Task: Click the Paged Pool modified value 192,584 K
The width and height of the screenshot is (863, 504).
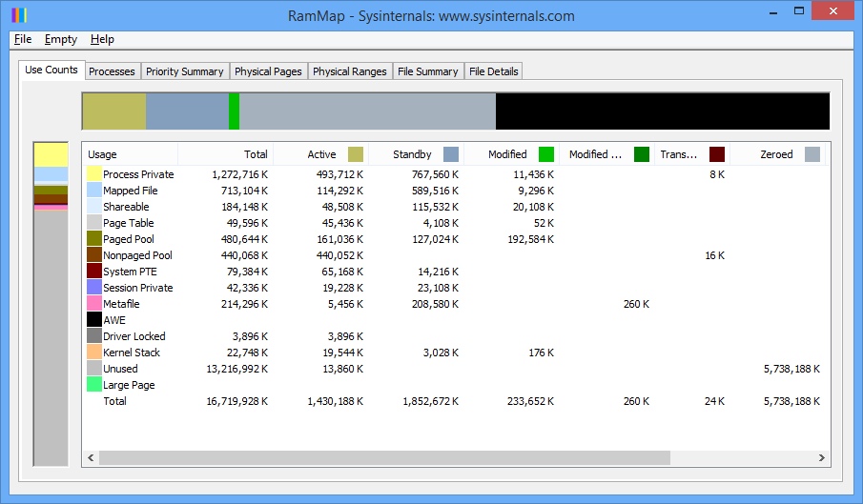Action: [530, 239]
